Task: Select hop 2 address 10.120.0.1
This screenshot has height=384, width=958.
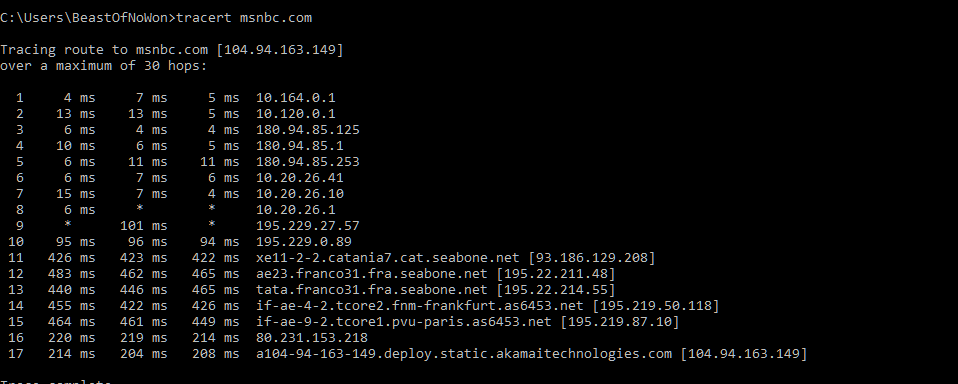Action: pos(296,114)
